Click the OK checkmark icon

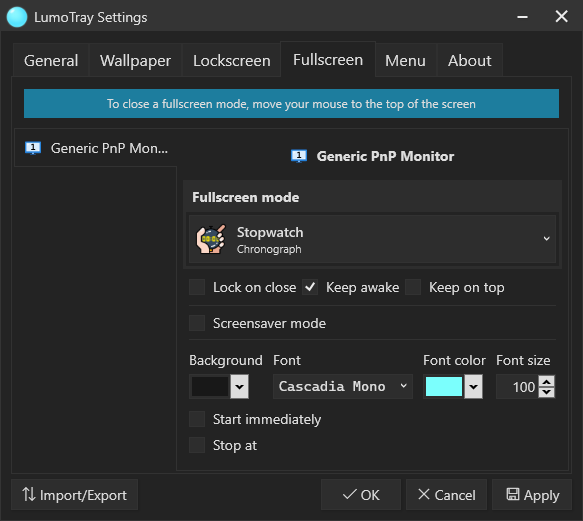tap(349, 494)
